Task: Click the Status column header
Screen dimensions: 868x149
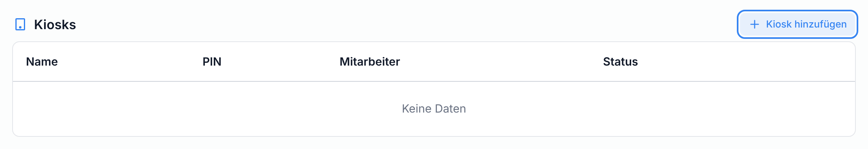Action: click(x=620, y=62)
